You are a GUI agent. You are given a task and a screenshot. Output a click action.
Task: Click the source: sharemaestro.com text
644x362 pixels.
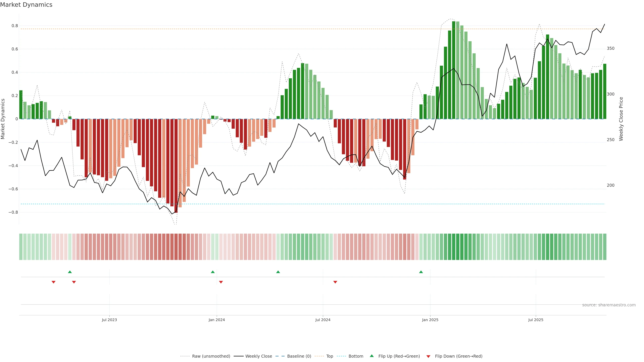609,305
